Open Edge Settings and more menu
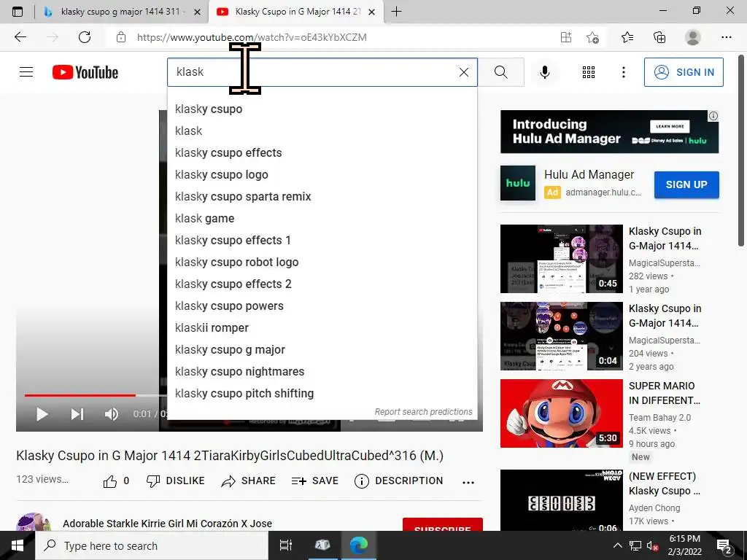This screenshot has width=747, height=560. [726, 37]
